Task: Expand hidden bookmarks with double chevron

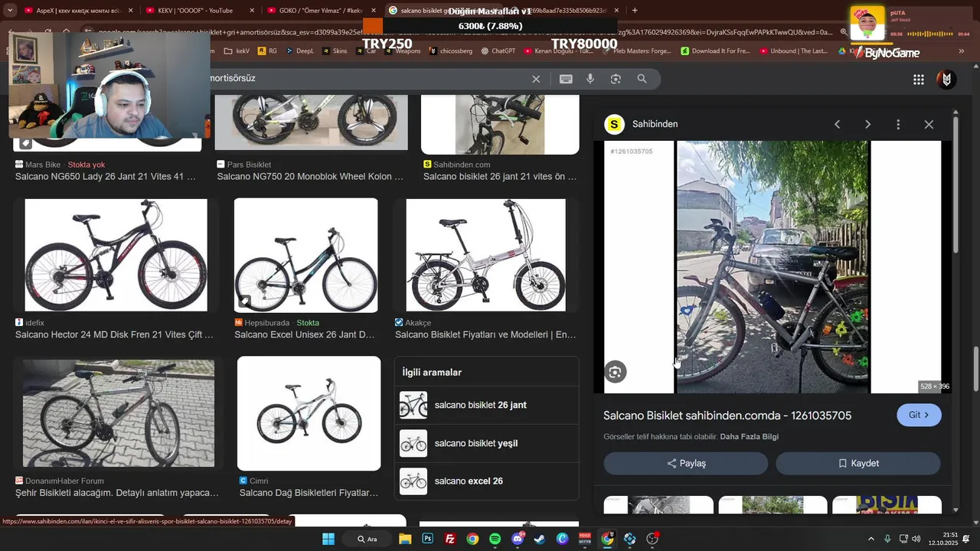Action: [962, 51]
